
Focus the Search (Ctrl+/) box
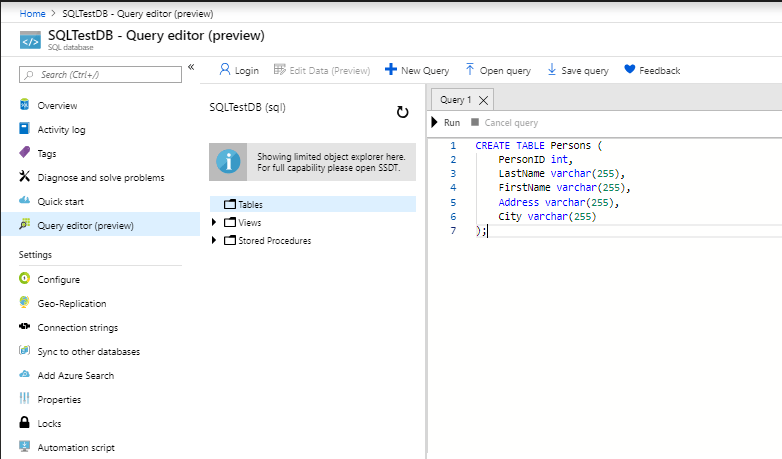pyautogui.click(x=100, y=74)
